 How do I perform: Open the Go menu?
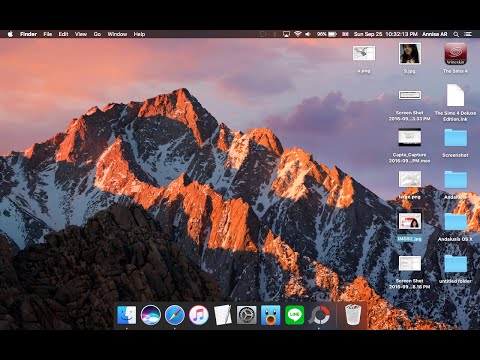(x=97, y=34)
